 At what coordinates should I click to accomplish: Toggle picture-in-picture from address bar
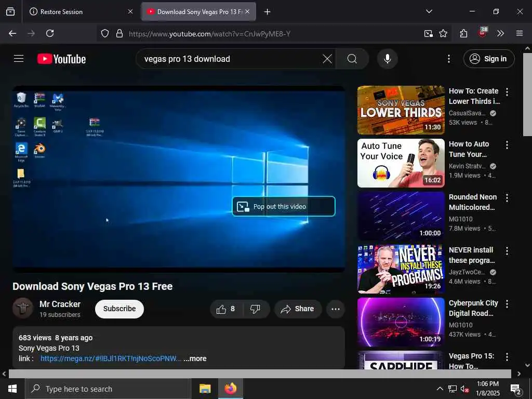point(428,33)
